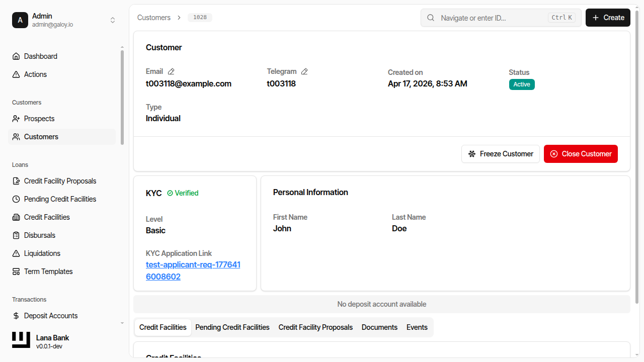644x362 pixels.
Task: Select the Events tab
Action: tap(417, 327)
